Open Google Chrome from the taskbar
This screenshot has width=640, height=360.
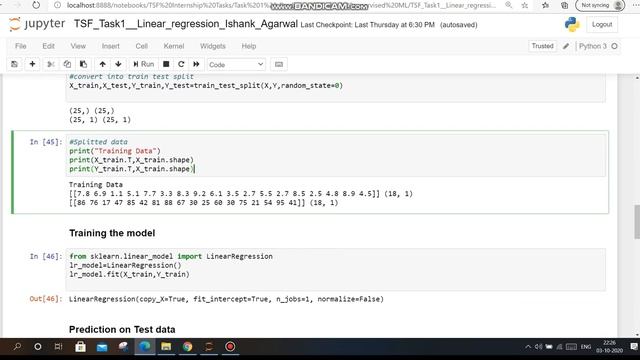[187, 347]
